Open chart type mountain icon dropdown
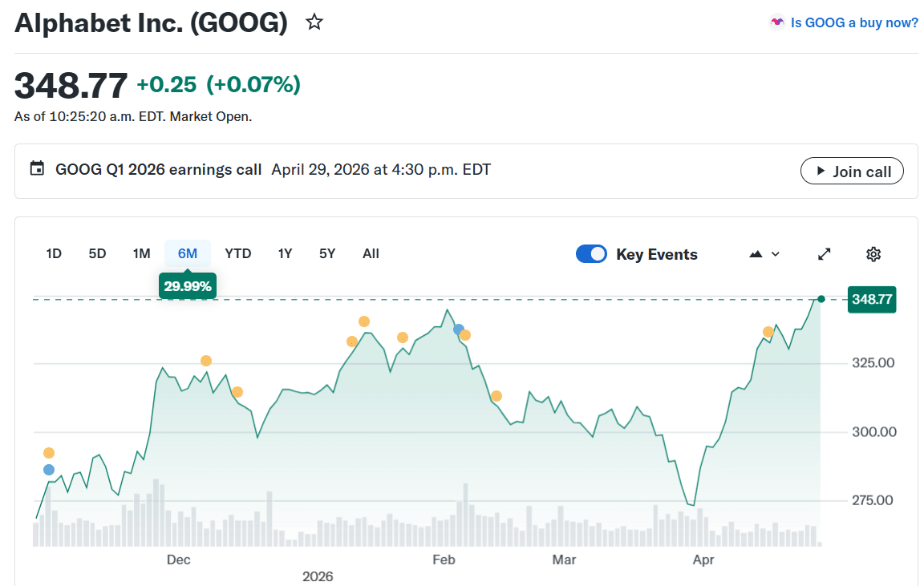 tap(764, 254)
